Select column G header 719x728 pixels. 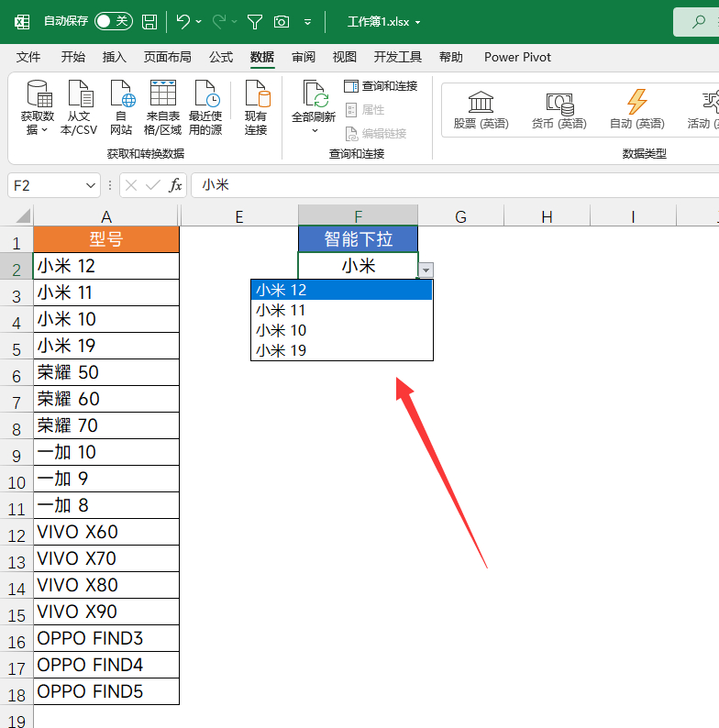click(x=460, y=216)
